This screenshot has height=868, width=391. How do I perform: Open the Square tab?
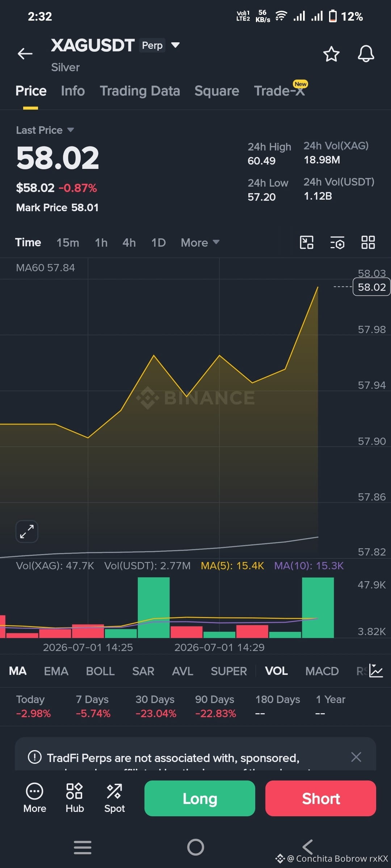[216, 91]
